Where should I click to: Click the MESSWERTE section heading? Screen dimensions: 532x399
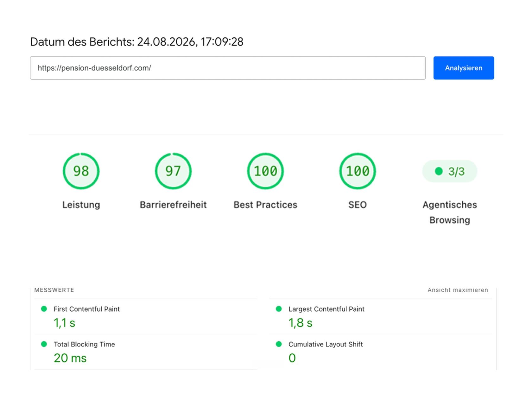tap(54, 290)
